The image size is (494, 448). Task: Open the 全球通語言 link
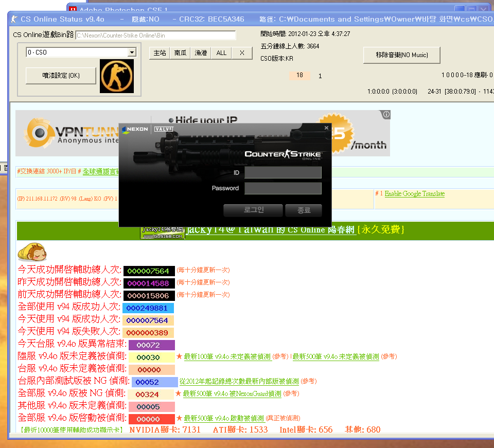tap(101, 171)
